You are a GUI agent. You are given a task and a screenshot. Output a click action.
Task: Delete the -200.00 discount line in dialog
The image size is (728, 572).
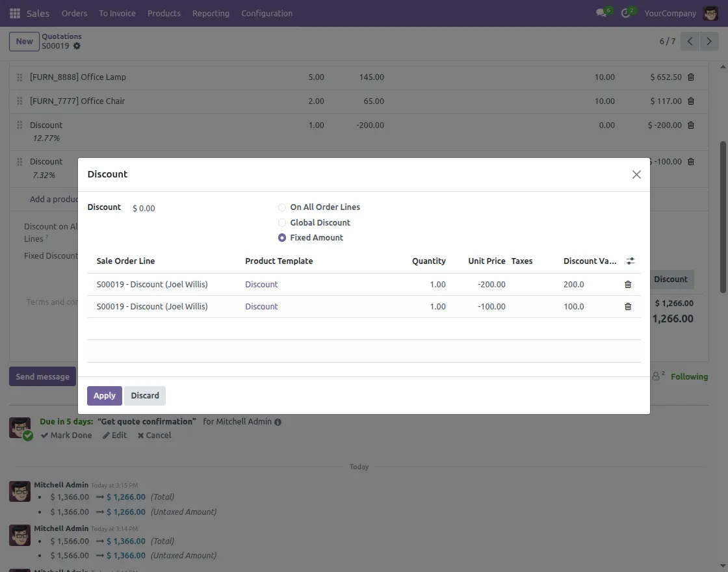[x=628, y=285]
